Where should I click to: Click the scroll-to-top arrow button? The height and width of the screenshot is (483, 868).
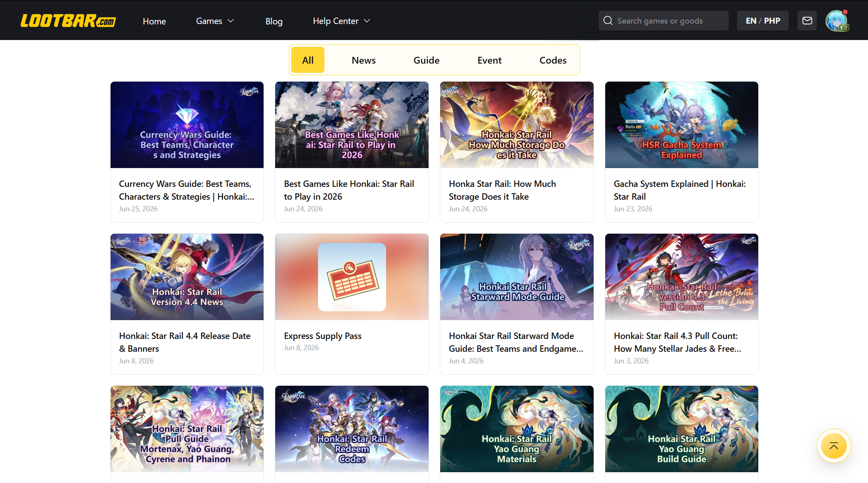[834, 446]
